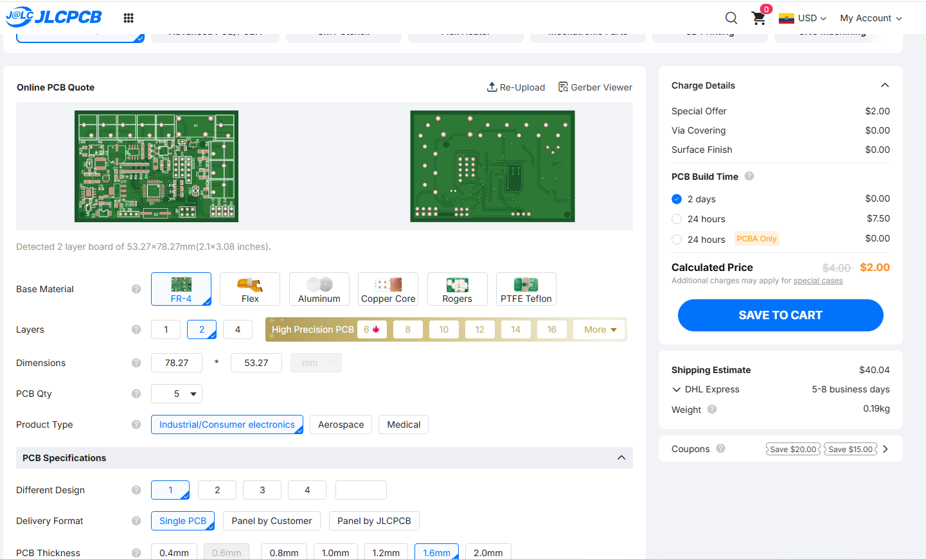Viewport: 926px width, 560px height.
Task: Choose 10 layers high precision
Action: click(x=444, y=329)
